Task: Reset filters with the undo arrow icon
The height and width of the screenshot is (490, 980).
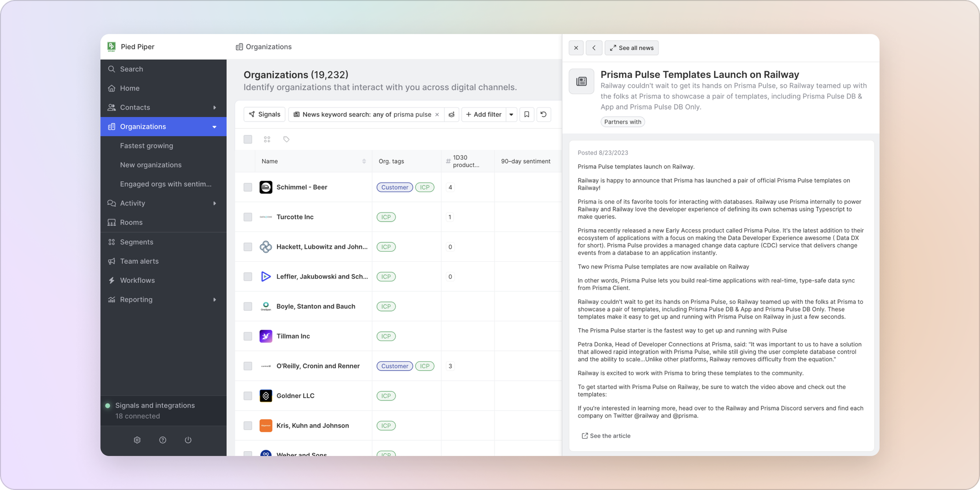Action: [544, 114]
